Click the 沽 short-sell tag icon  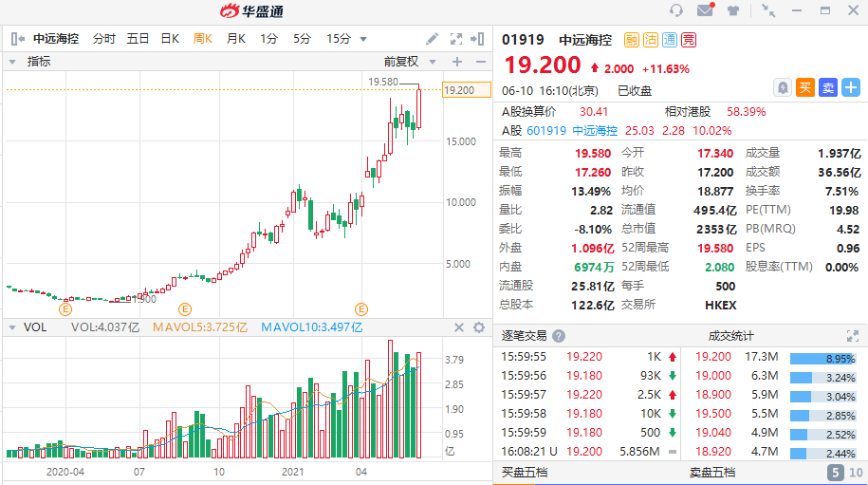point(651,40)
